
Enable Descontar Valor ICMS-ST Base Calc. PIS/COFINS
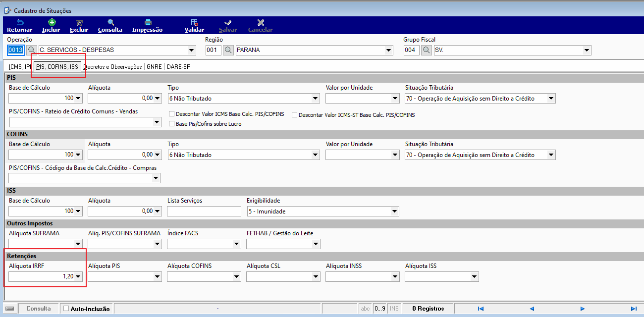click(x=295, y=115)
